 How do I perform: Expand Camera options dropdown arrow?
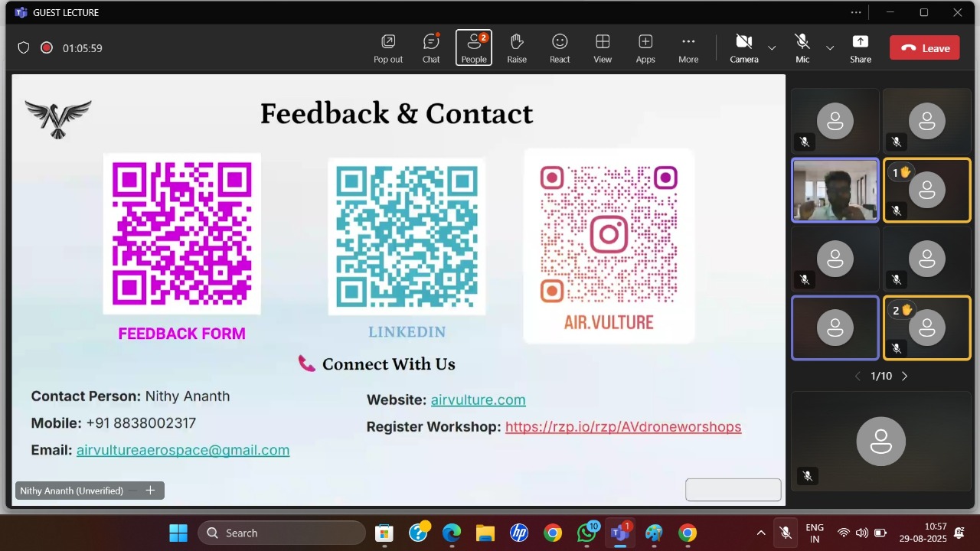(772, 48)
